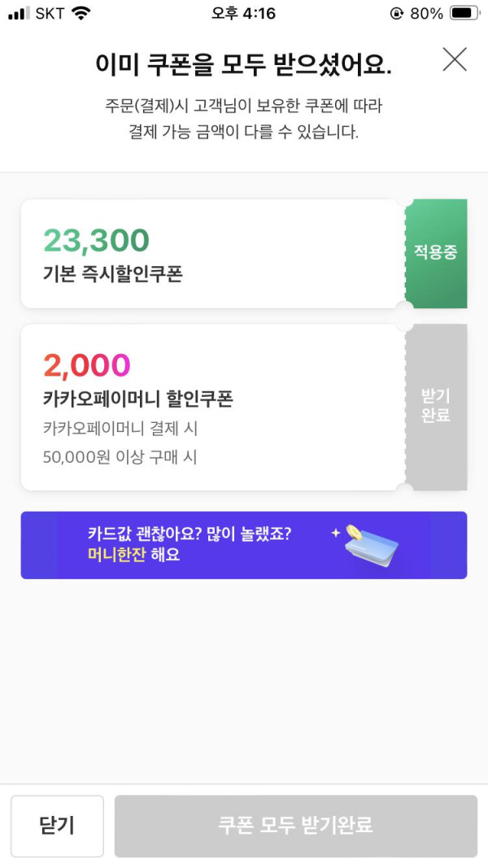Click the 23,300 discount amount

pos(96,241)
